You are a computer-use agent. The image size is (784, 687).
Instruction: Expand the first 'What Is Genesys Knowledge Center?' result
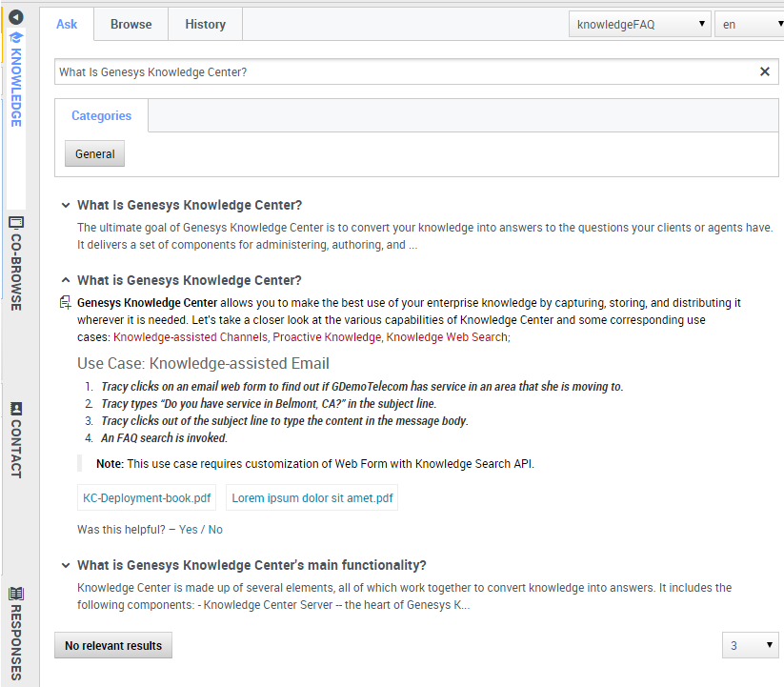click(189, 205)
